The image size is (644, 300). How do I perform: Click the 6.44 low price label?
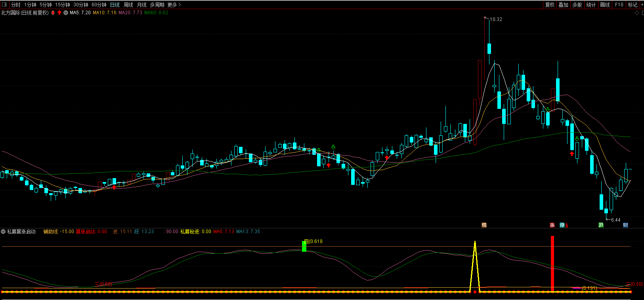point(616,220)
